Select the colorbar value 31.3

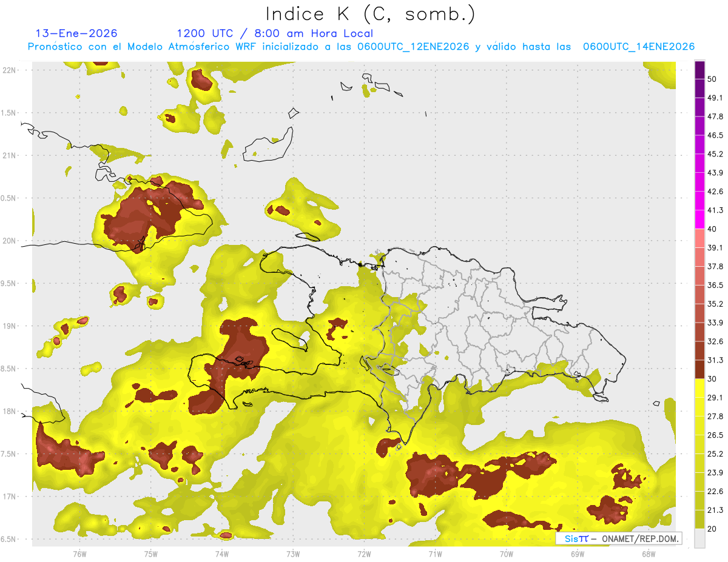[x=715, y=360]
